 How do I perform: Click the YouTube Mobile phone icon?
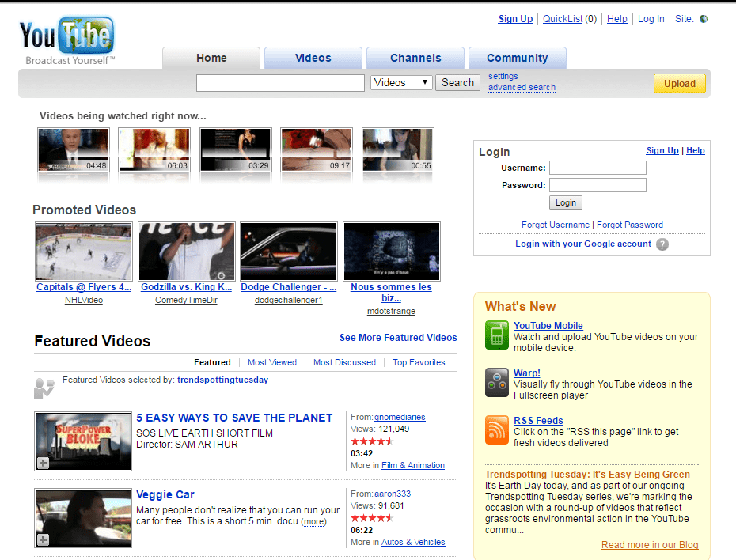tap(497, 335)
